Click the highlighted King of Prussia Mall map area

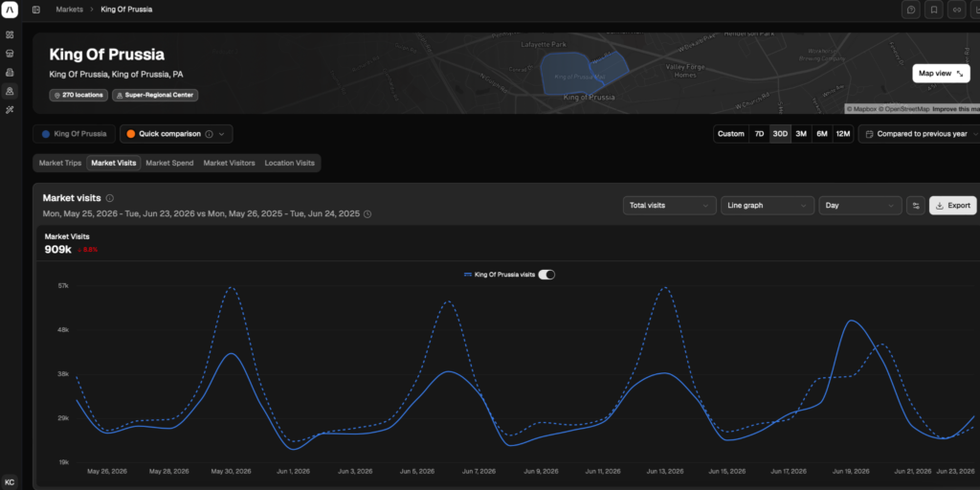coord(581,74)
